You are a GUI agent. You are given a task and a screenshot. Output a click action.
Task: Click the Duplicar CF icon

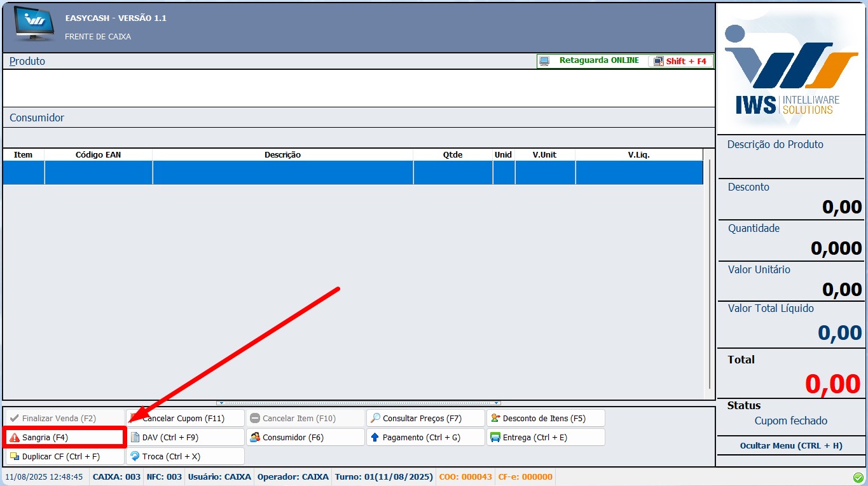pyautogui.click(x=15, y=456)
